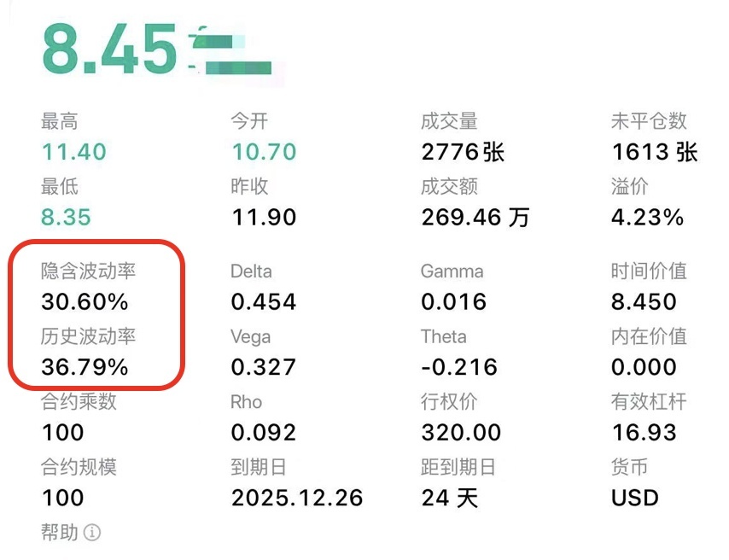Click the help info icon
This screenshot has height=560, width=729.
[x=92, y=533]
